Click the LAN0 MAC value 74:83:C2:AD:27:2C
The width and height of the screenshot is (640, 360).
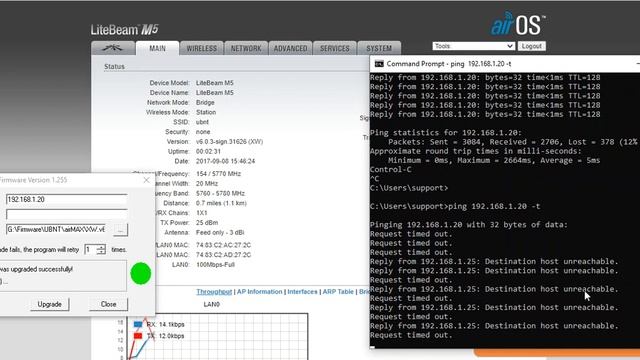pyautogui.click(x=223, y=255)
